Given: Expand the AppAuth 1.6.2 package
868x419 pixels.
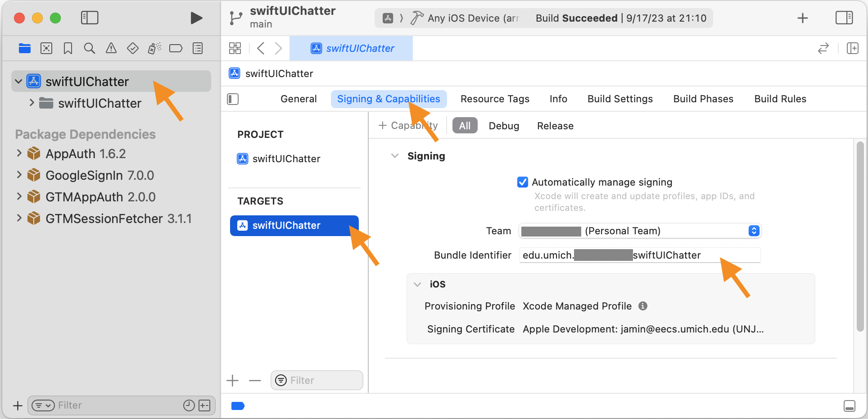Looking at the screenshot, I should [x=19, y=154].
